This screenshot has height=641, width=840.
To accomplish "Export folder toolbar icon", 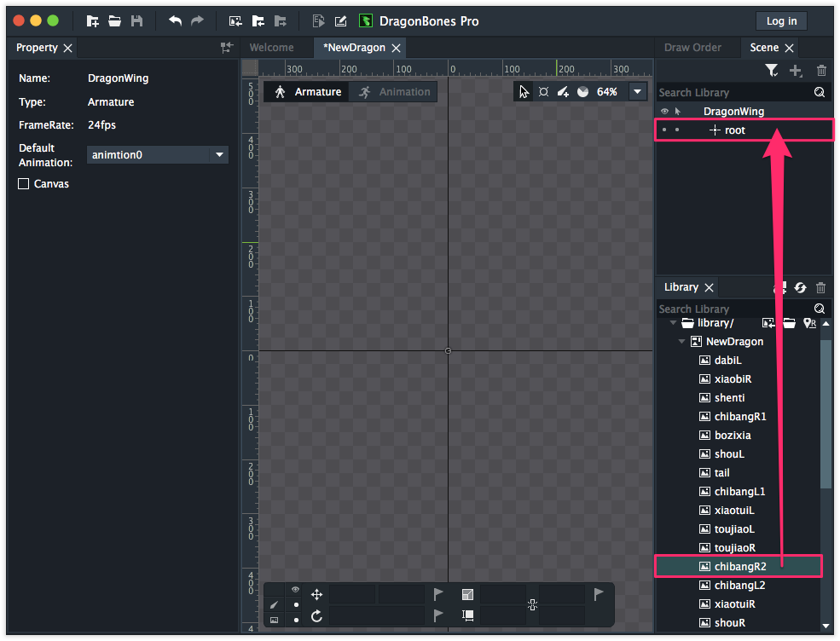I will (281, 21).
